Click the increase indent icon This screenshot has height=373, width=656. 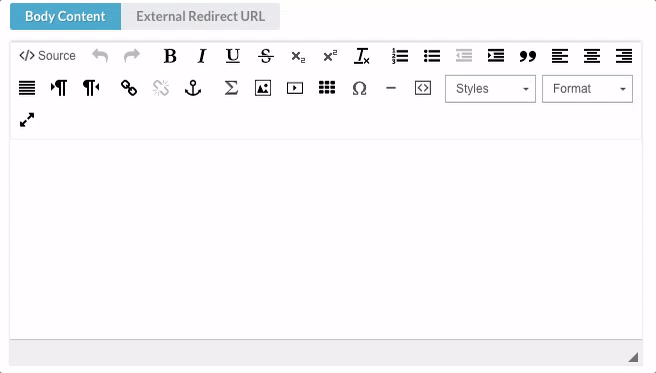click(x=496, y=56)
